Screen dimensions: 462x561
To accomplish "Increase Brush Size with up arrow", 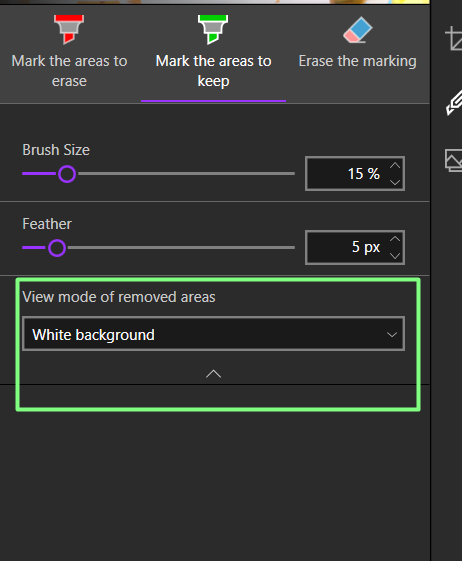I will tap(395, 166).
